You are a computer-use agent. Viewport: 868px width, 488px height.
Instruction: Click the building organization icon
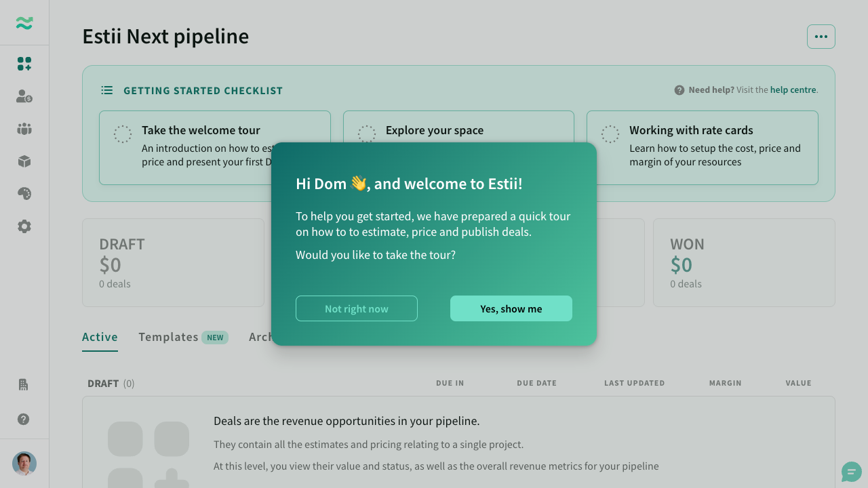pos(24,385)
